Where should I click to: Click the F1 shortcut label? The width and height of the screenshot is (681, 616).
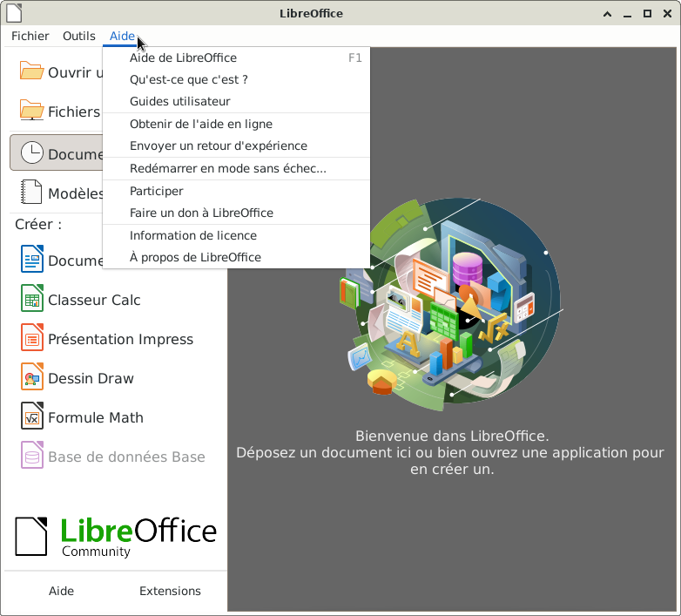(x=354, y=58)
